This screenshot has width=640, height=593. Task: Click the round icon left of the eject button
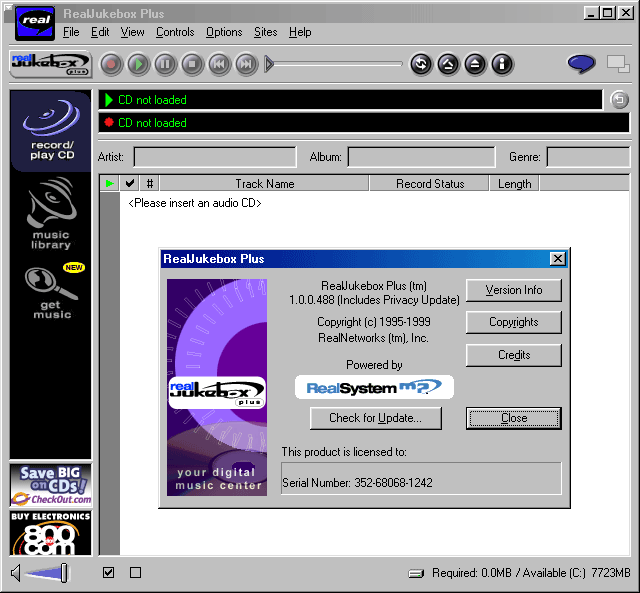pos(448,64)
